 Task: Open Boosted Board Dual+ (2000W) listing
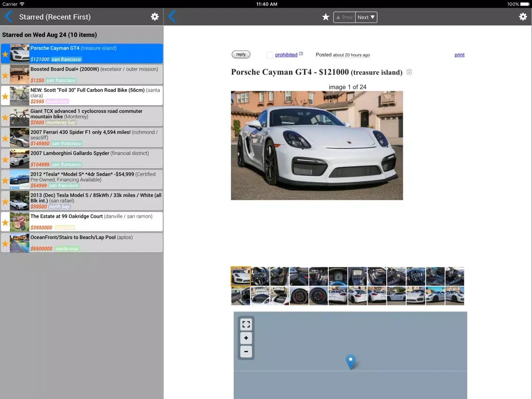point(82,74)
